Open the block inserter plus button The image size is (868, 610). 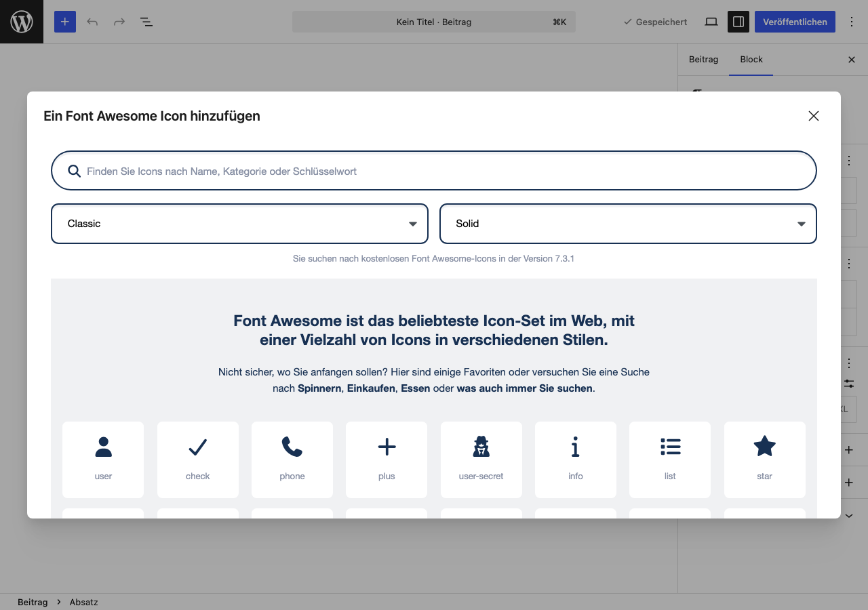click(65, 22)
